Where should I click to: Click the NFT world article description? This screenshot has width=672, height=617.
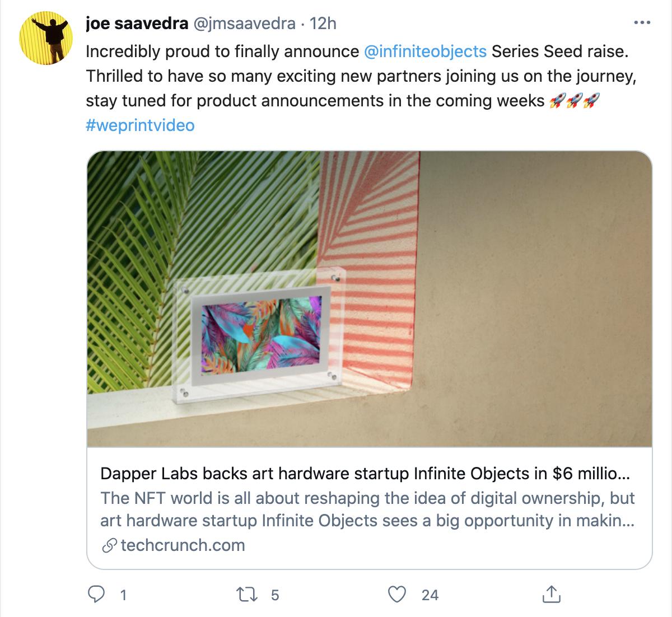(367, 509)
